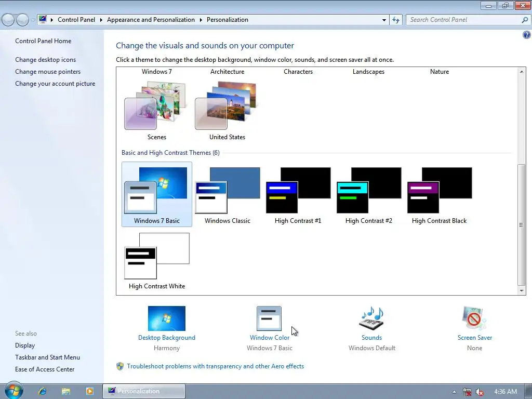Click the shield icon beside Troubleshoot link
Image resolution: width=532 pixels, height=399 pixels.
click(x=120, y=366)
